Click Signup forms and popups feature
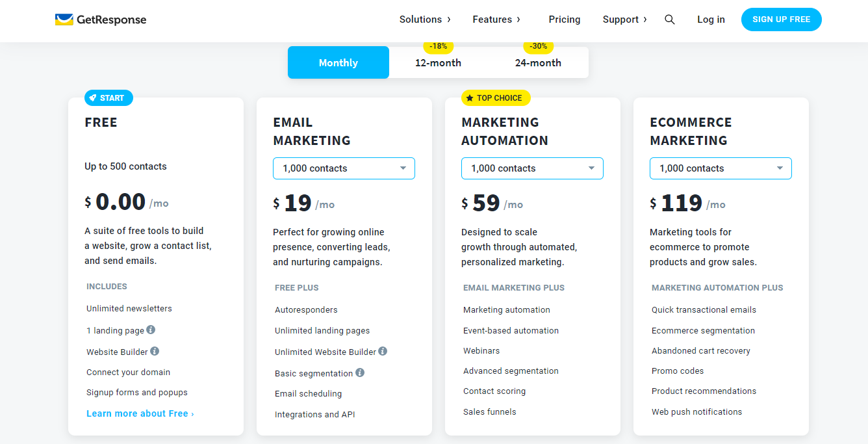Viewport: 868px width, 444px height. tap(137, 393)
